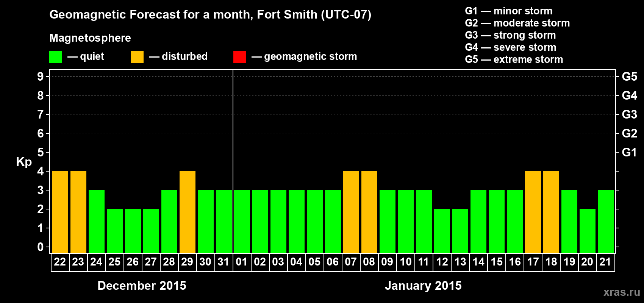This screenshot has height=303, width=644.
Task: Click the Geomagnetic Forecast chart title
Action: 210,15
